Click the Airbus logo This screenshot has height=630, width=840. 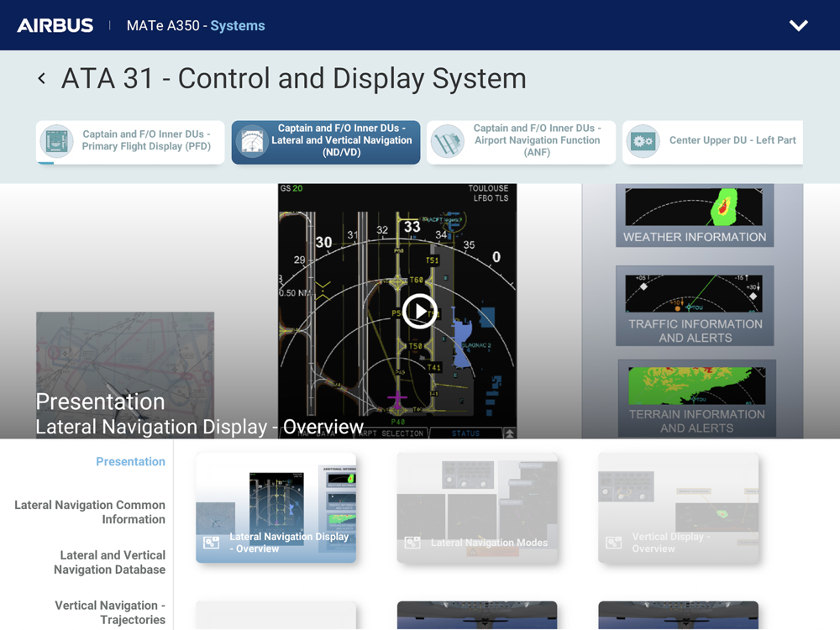tap(55, 25)
